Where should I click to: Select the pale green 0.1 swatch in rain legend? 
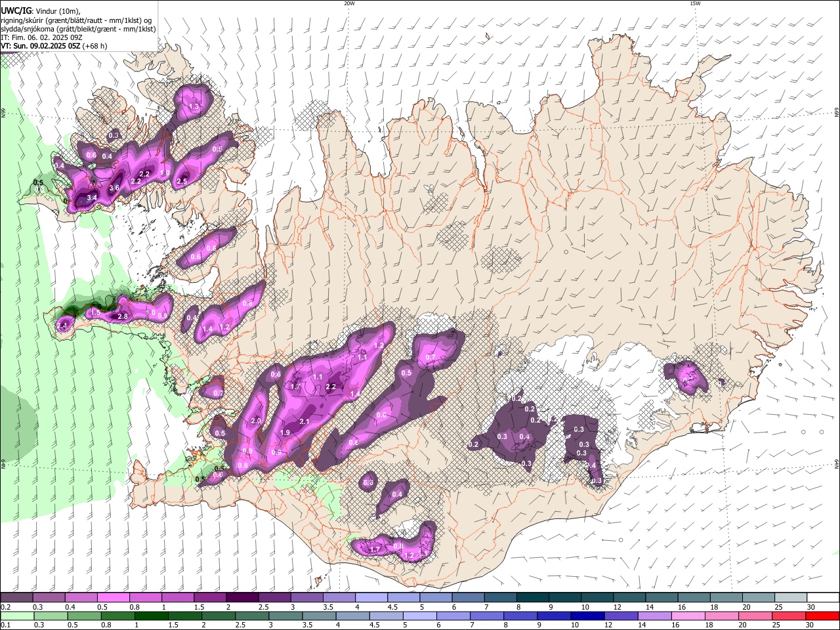point(17,616)
